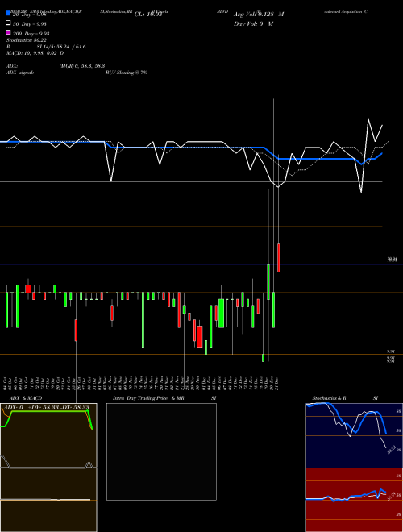Select the '(MGR) 0, 58.3, 58.3' ADX values
403x532 pixels.
tap(82, 66)
